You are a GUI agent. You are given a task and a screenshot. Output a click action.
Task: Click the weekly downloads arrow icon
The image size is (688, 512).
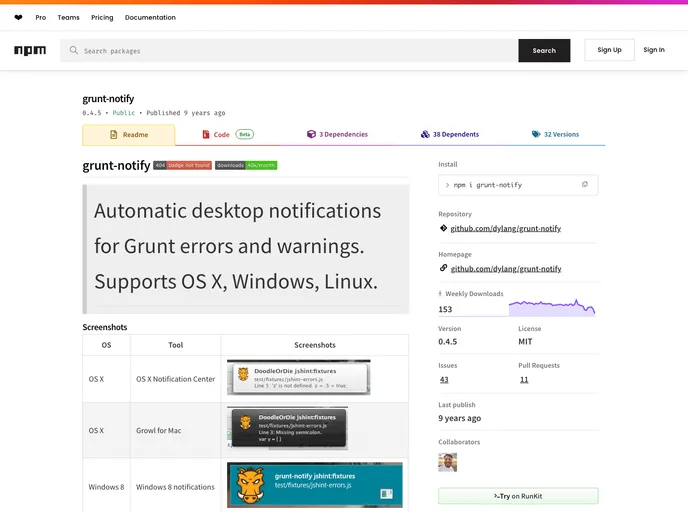[440, 294]
